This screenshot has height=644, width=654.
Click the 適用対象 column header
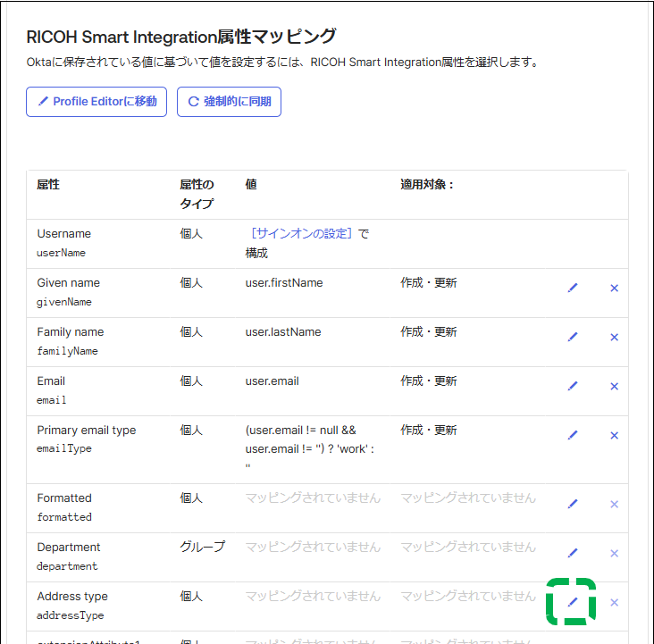tap(427, 184)
